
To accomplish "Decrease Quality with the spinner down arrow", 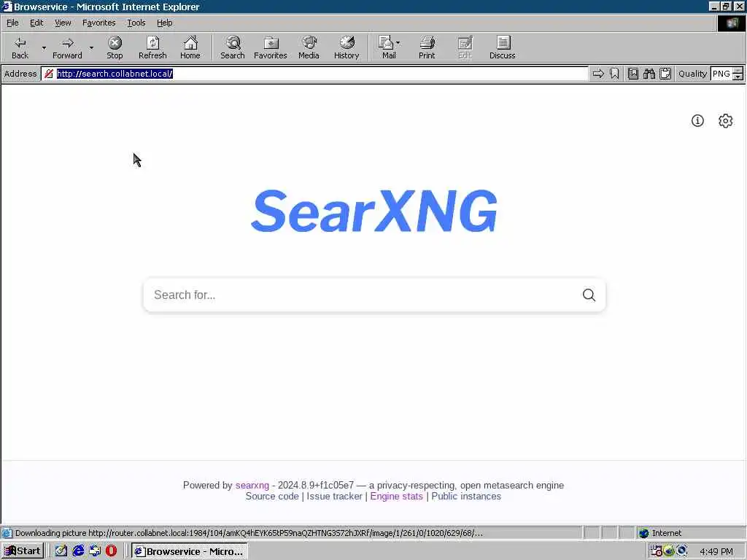I will (x=738, y=77).
